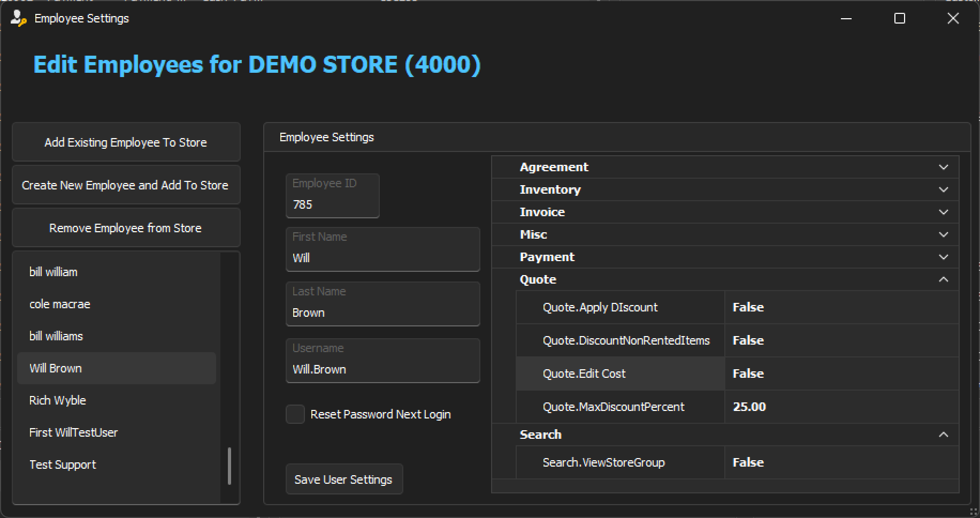
Task: Expand the Payment permissions section
Action: point(943,257)
